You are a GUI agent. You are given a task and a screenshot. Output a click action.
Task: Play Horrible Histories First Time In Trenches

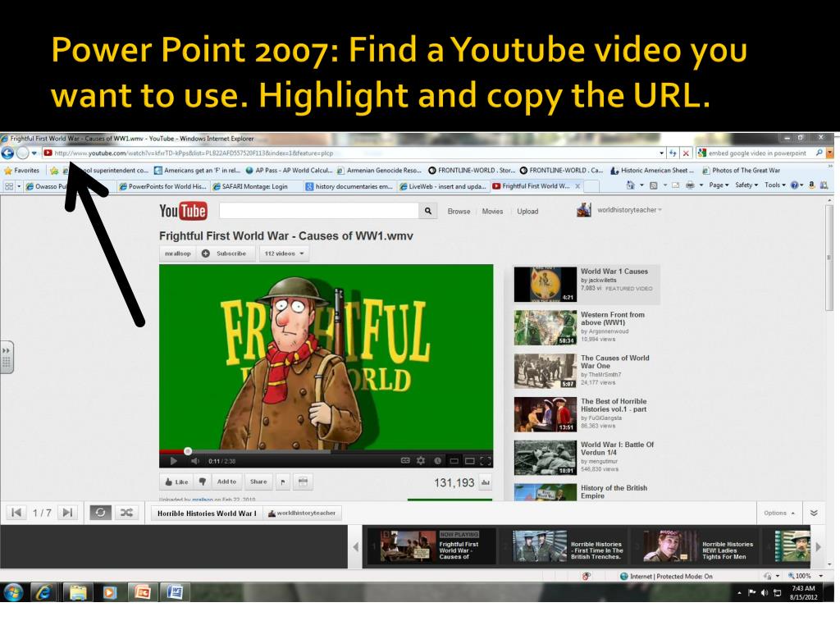(x=564, y=546)
